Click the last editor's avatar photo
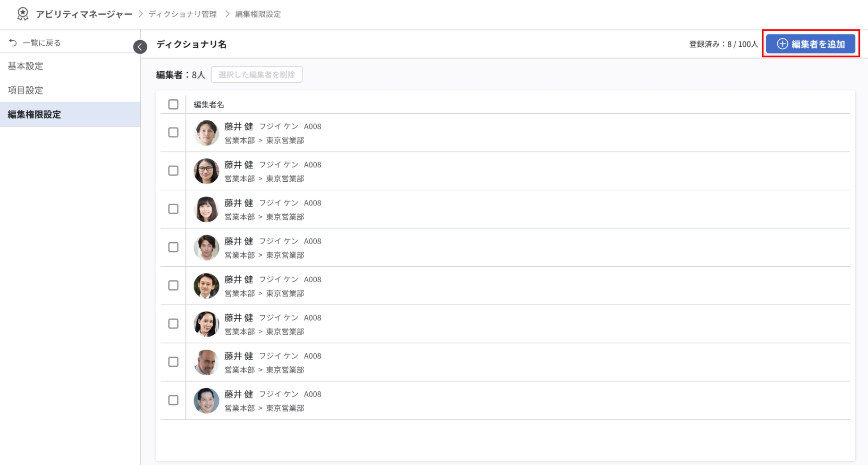This screenshot has height=465, width=868. click(206, 400)
